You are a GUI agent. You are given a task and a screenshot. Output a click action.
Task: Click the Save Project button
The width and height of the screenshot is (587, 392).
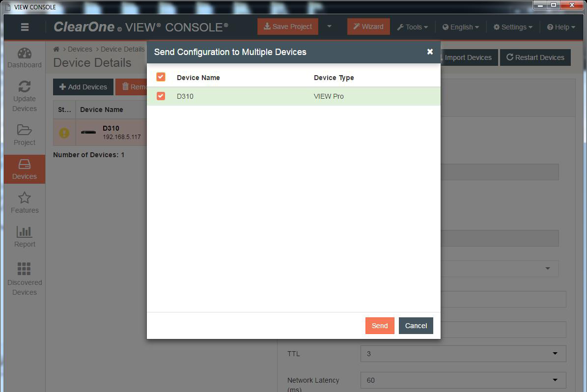(288, 27)
